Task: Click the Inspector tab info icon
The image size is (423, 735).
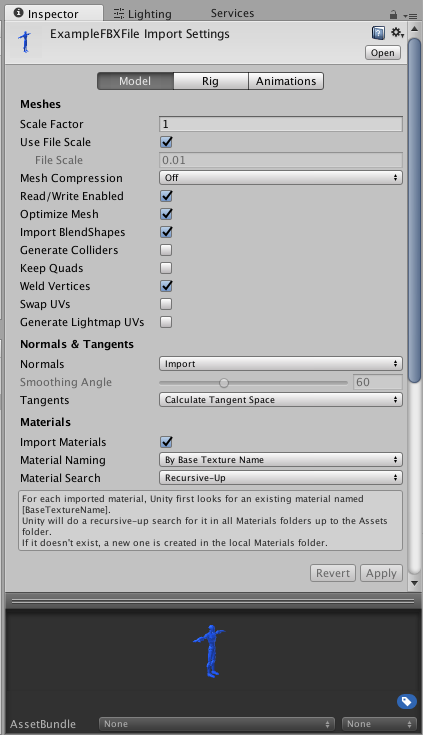Action: (x=18, y=13)
